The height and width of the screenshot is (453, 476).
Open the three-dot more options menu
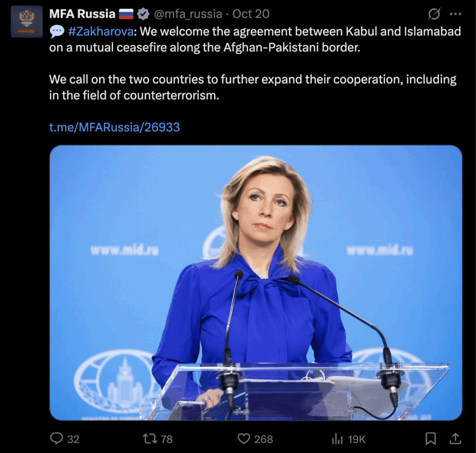click(456, 14)
